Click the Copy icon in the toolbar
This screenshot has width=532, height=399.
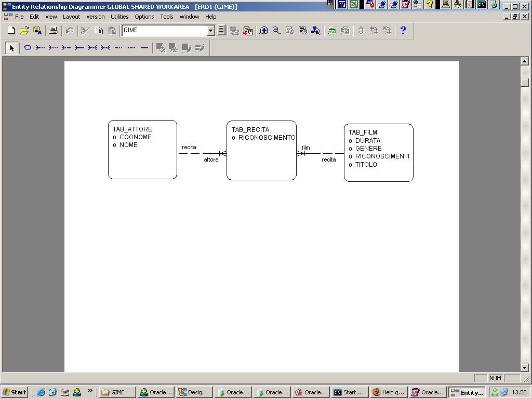(98, 31)
